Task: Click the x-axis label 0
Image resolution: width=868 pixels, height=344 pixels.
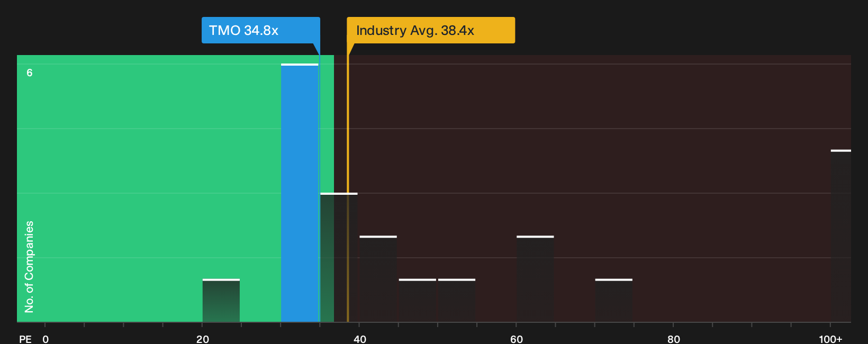Action: pyautogui.click(x=46, y=339)
